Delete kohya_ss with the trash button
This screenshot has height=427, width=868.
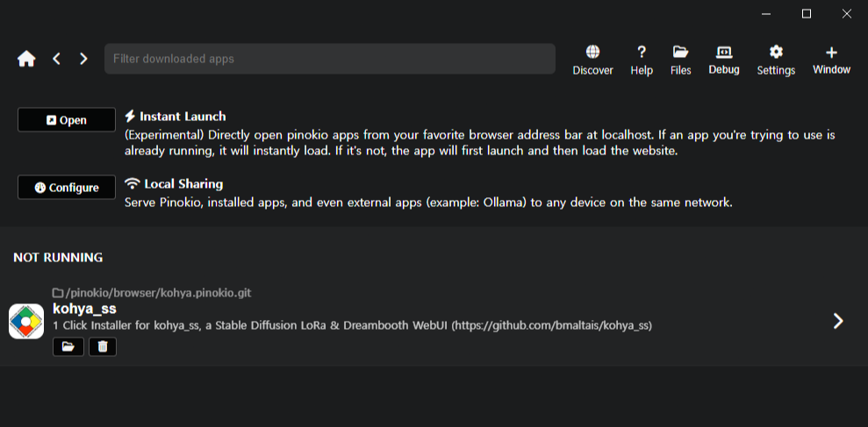(103, 347)
